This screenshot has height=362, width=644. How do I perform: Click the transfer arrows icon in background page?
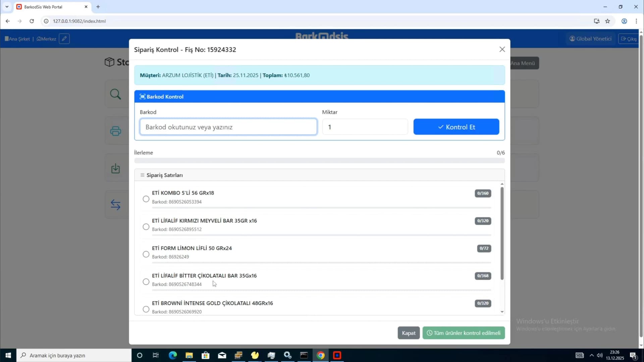coord(115,204)
